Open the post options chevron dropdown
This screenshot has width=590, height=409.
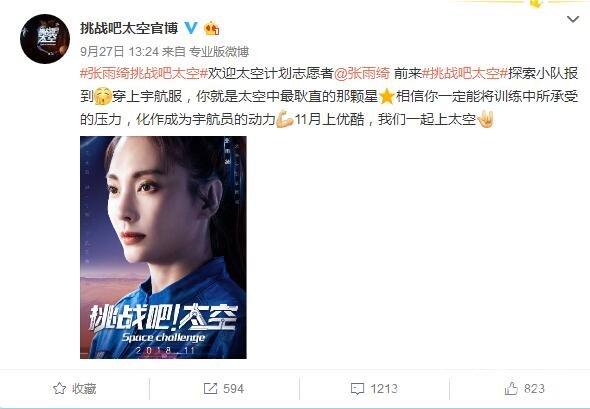[573, 19]
